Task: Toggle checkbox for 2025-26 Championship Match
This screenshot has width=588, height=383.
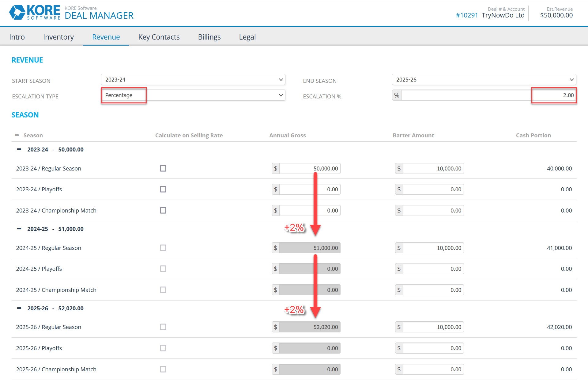Action: (x=163, y=369)
